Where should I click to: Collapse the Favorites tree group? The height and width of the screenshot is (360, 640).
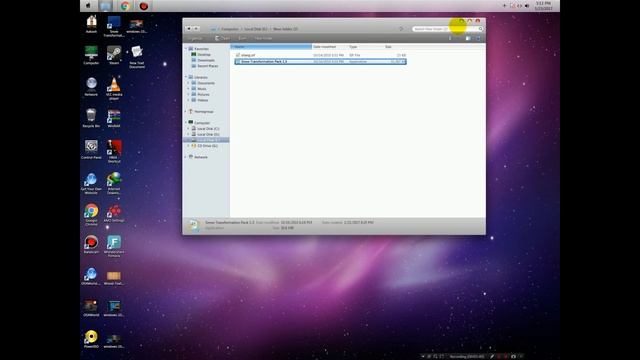point(186,49)
